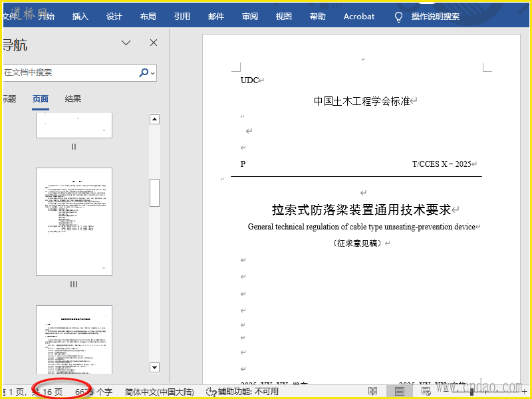The image size is (532, 399).
Task: Open the 审阅 ribbon tab
Action: pos(250,16)
